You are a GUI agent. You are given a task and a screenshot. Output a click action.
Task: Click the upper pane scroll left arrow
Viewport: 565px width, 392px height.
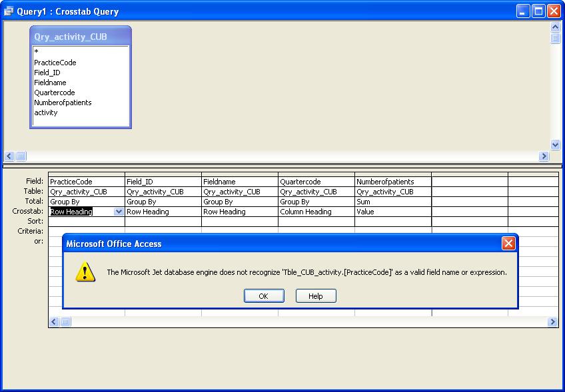(9, 156)
